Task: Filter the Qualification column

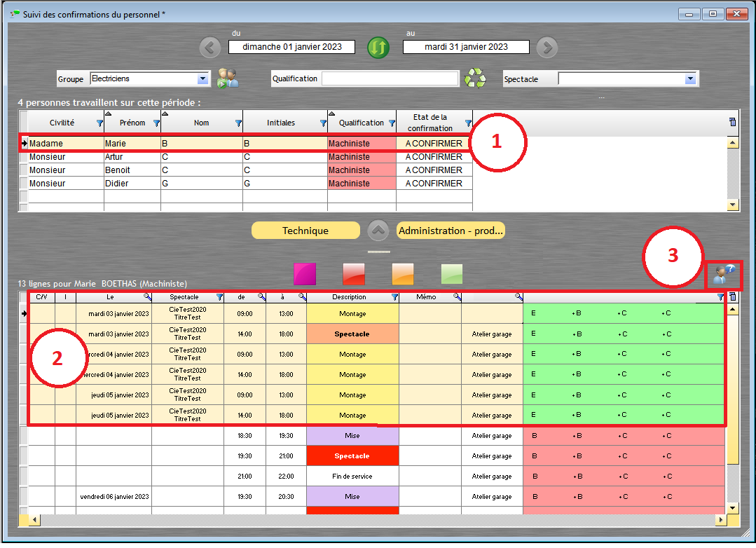Action: coord(392,123)
